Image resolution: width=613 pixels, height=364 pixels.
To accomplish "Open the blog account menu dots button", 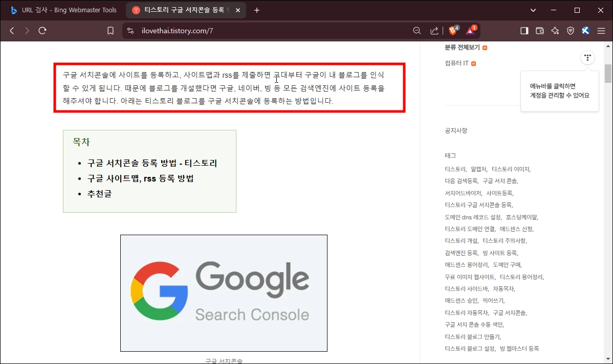I will [x=587, y=57].
